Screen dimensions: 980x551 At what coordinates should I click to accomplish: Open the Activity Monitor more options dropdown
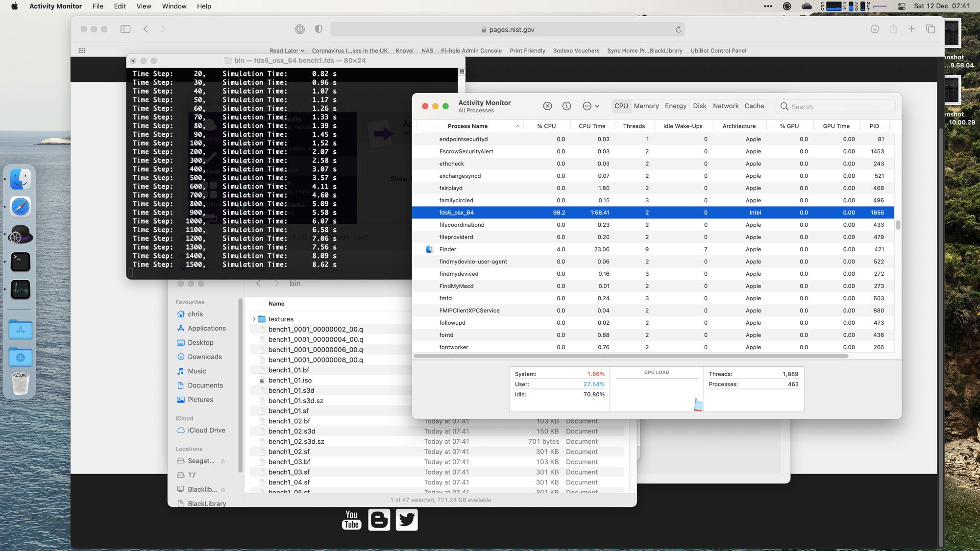coord(591,106)
